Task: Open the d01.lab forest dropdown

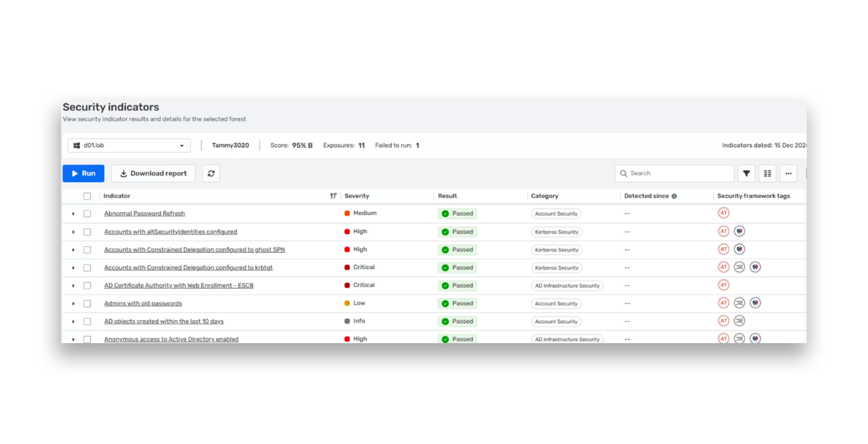Action: 182,145
